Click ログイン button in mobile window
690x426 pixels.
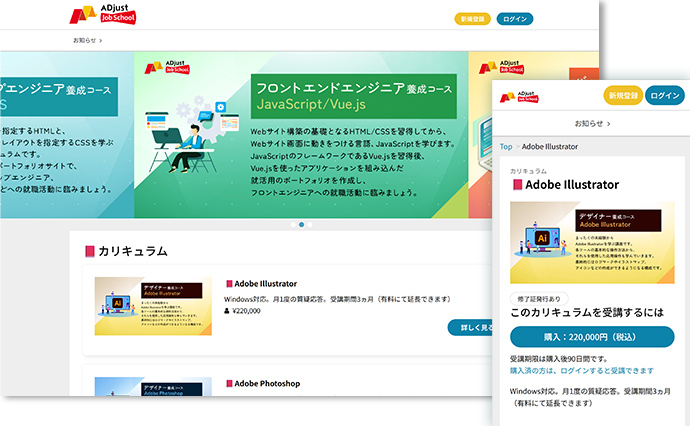[665, 95]
